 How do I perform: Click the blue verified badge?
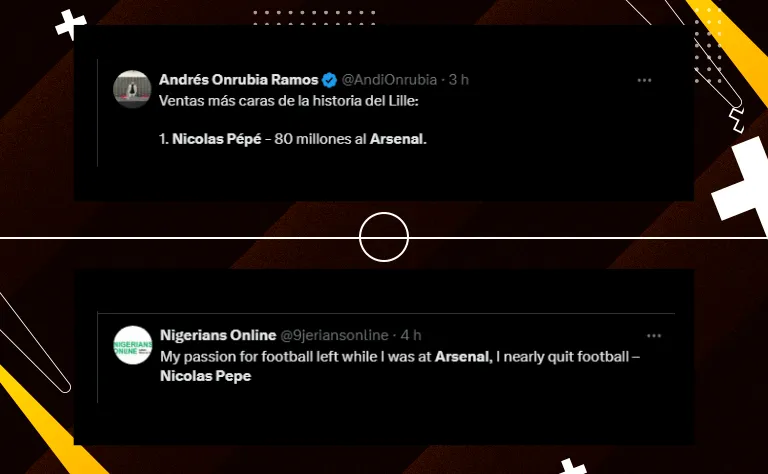click(x=328, y=80)
